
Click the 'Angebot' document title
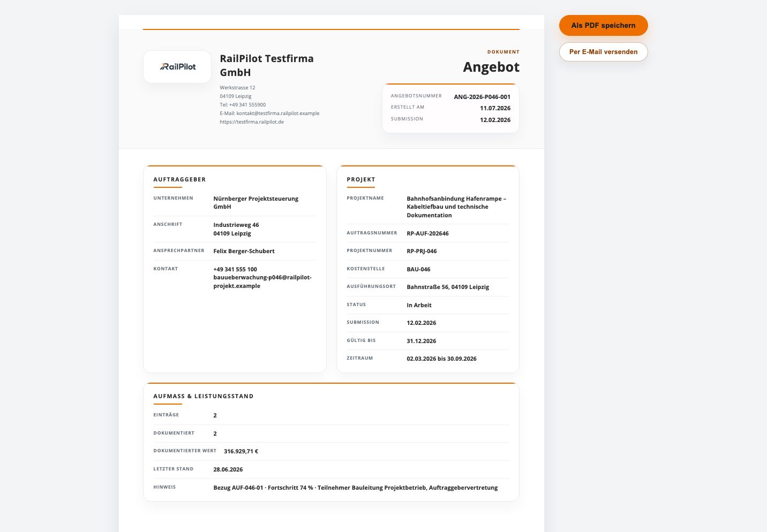coord(491,67)
